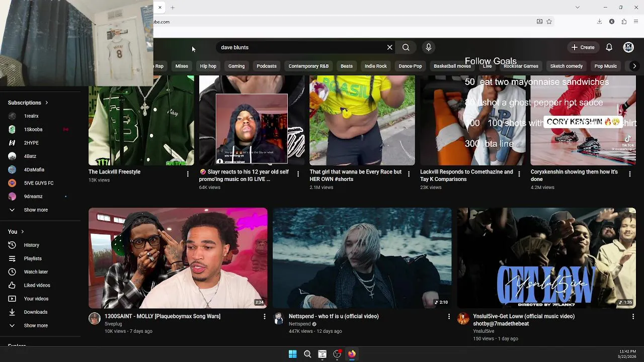The width and height of the screenshot is (644, 362).
Task: Start voice search with the microphone icon
Action: tap(429, 47)
